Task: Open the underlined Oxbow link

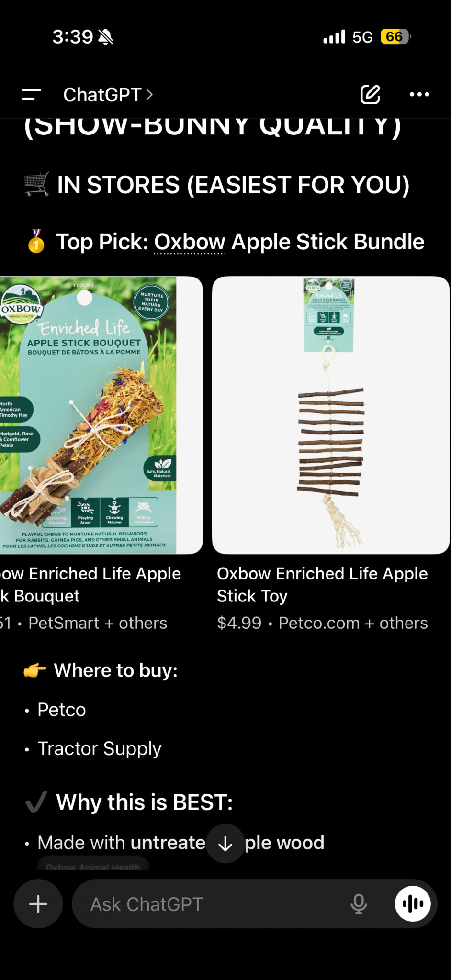Action: [190, 242]
